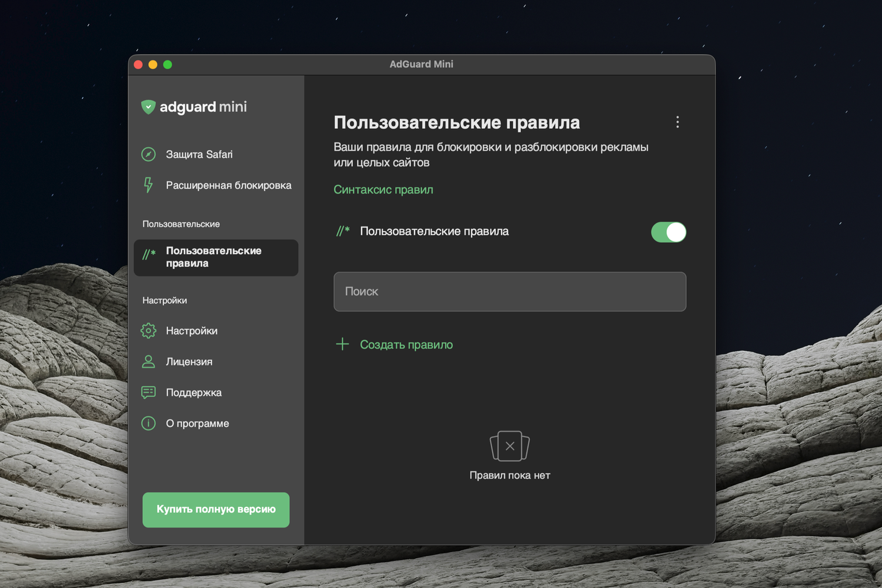Turn off the Пользовательские правила switch
882x588 pixels.
pos(669,232)
